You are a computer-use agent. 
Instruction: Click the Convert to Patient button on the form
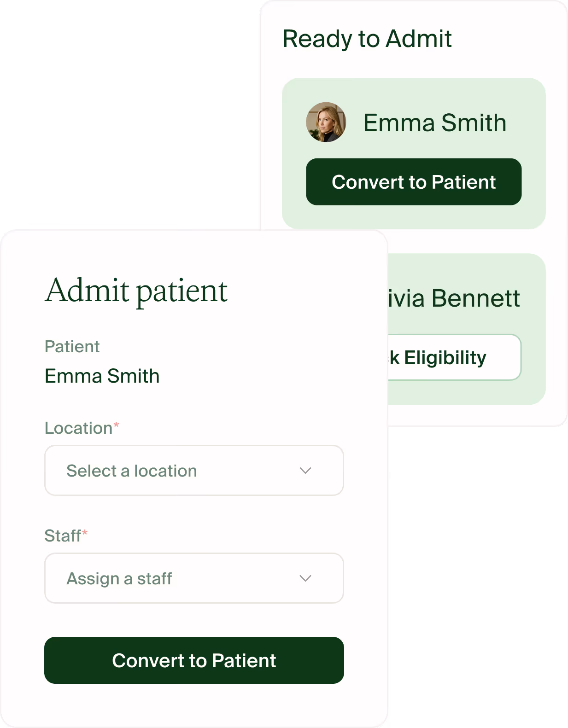click(194, 660)
